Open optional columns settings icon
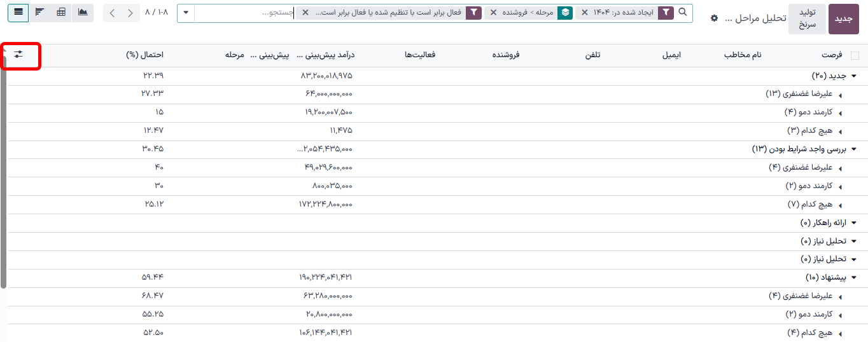The width and height of the screenshot is (868, 342). point(18,55)
